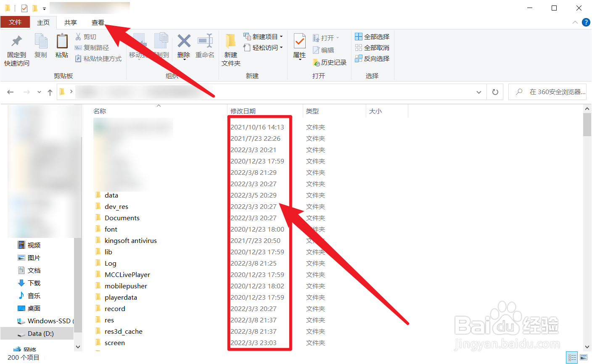The height and width of the screenshot is (364, 592).
Task: Go up one level with up arrow
Action: pyautogui.click(x=50, y=92)
